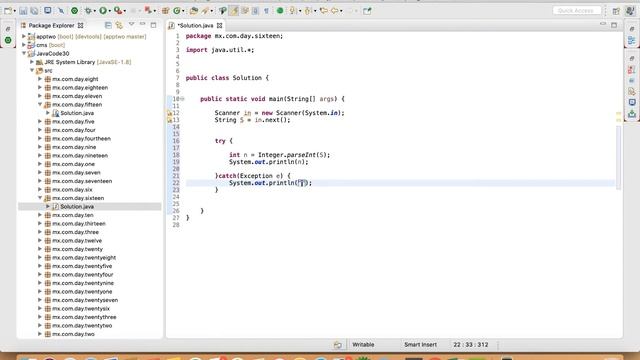
Task: Collapse the mx.com.day.fifteen package
Action: (40, 104)
